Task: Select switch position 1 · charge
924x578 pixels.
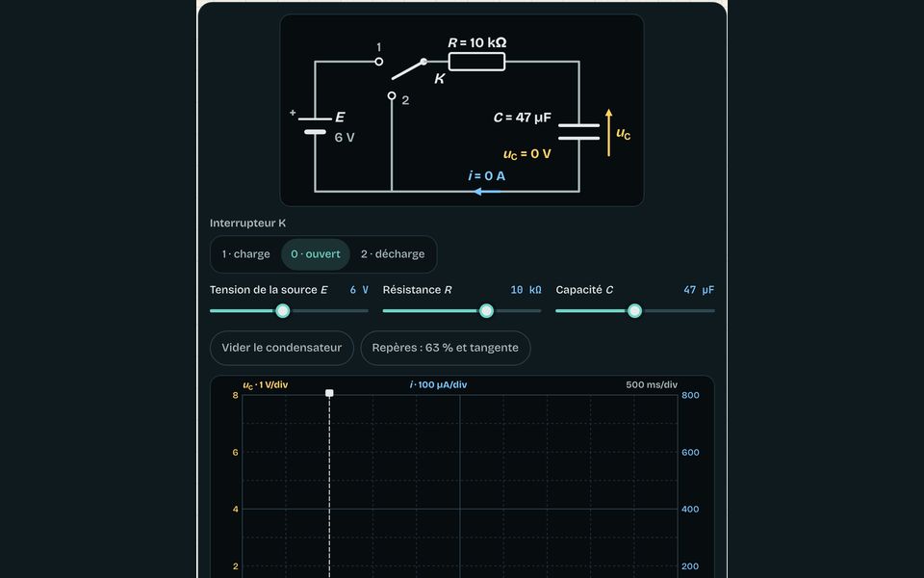Action: point(245,254)
